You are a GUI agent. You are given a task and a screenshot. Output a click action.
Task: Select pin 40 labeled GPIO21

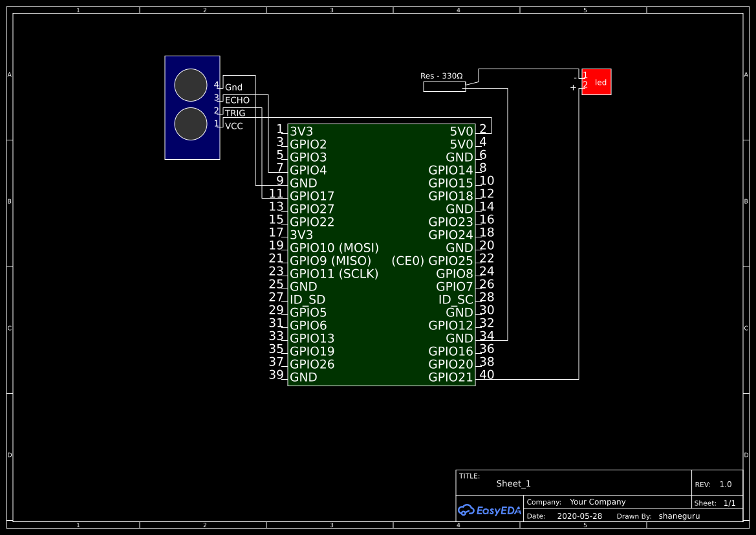[x=451, y=377]
